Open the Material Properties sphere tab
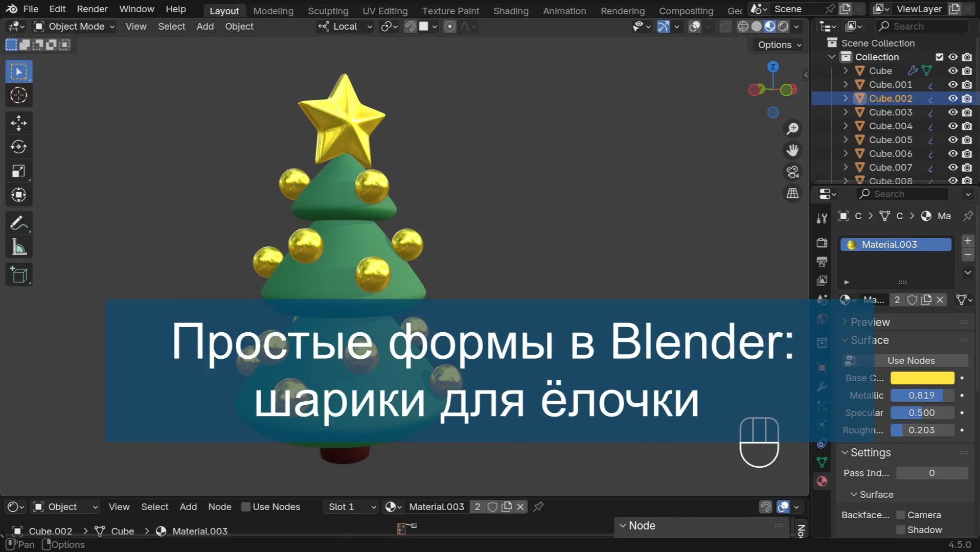 (x=822, y=481)
